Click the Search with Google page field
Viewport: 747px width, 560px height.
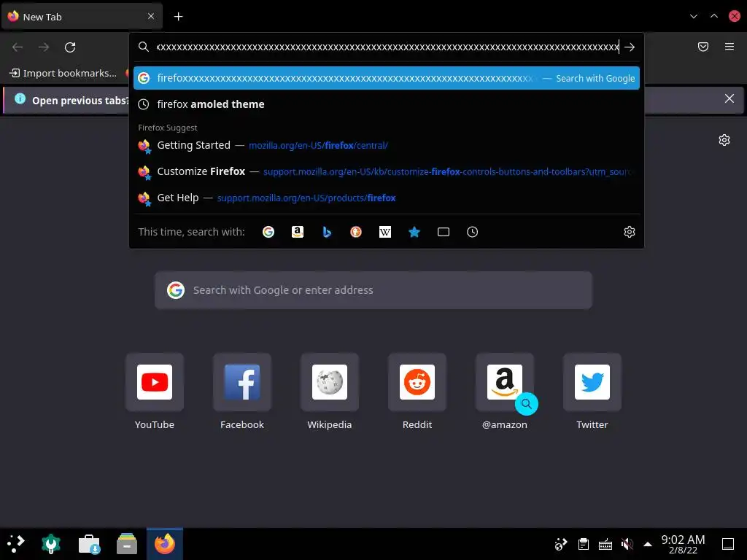(373, 290)
